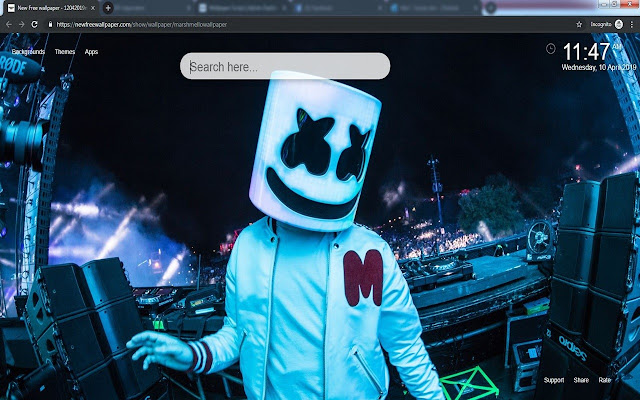Click the browser back arrow
640x400 pixels.
pyautogui.click(x=9, y=24)
